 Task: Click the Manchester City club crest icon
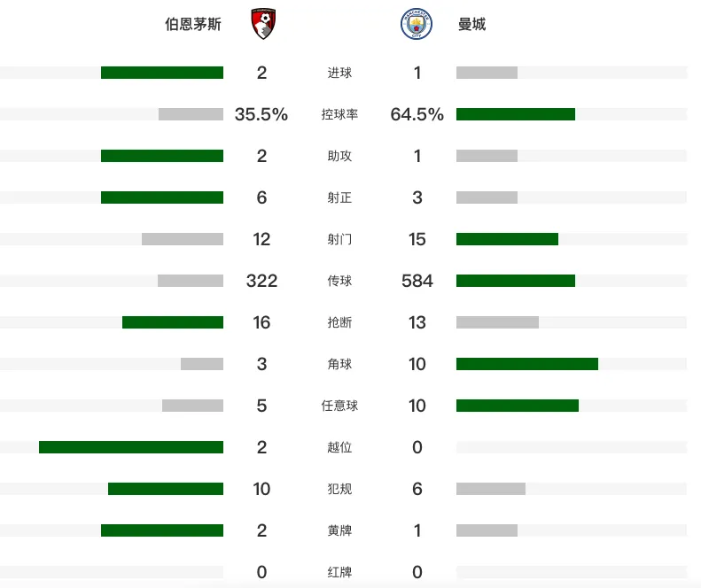[417, 24]
